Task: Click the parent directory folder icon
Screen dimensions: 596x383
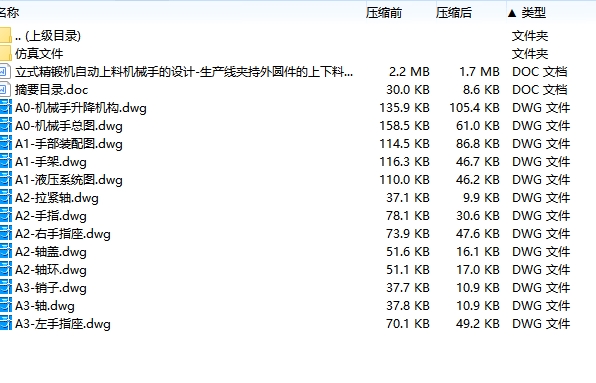Action: 5,35
